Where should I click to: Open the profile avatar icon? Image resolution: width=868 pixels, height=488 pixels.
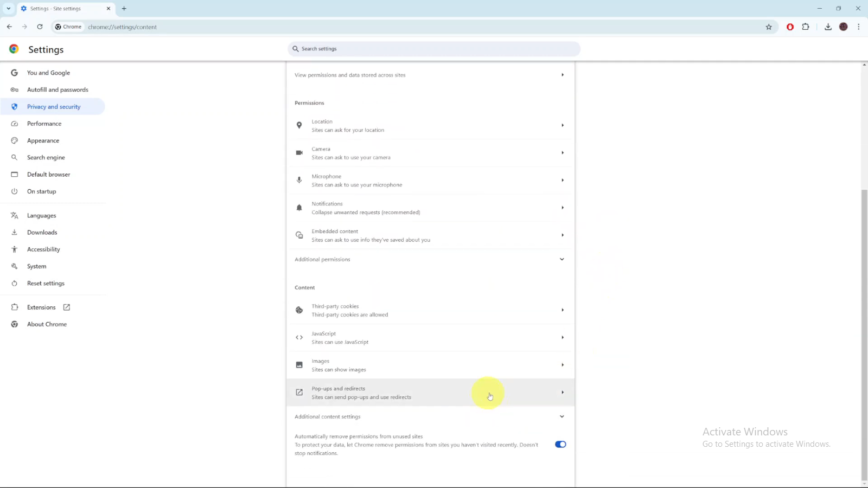pos(843,27)
